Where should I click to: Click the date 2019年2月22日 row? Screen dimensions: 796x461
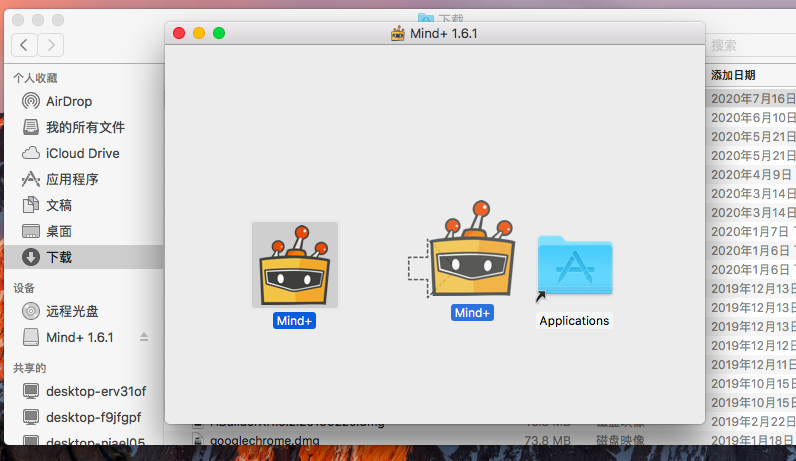753,421
